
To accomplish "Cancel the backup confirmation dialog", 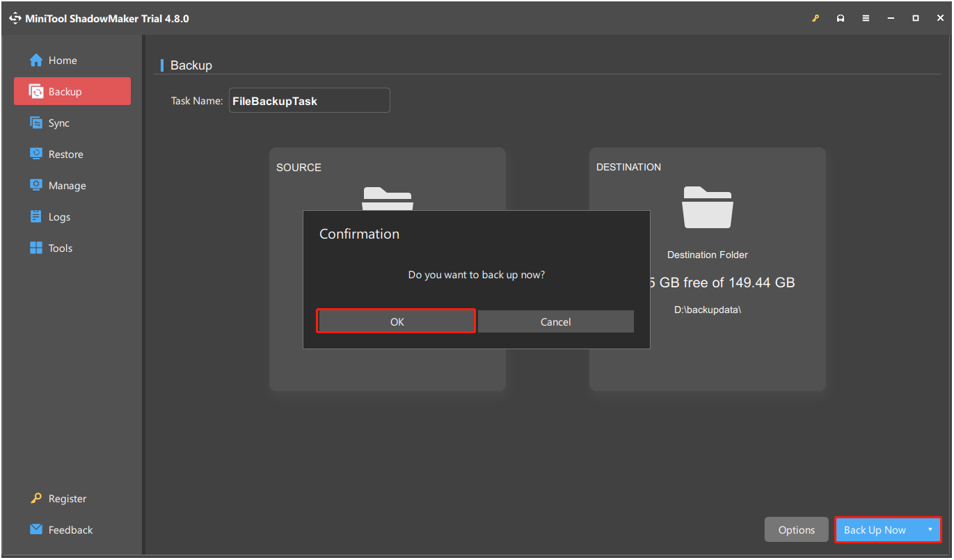I will click(x=555, y=321).
